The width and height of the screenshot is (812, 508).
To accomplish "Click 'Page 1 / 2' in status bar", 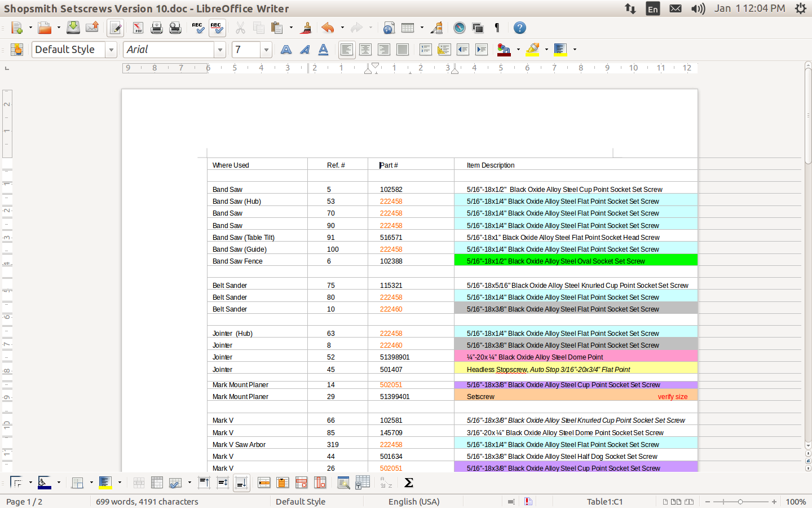I will (x=24, y=502).
